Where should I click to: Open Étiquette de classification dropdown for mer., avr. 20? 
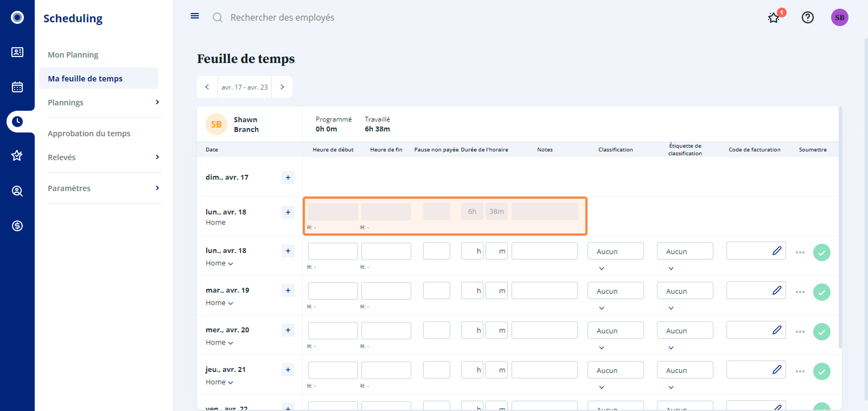(685, 330)
